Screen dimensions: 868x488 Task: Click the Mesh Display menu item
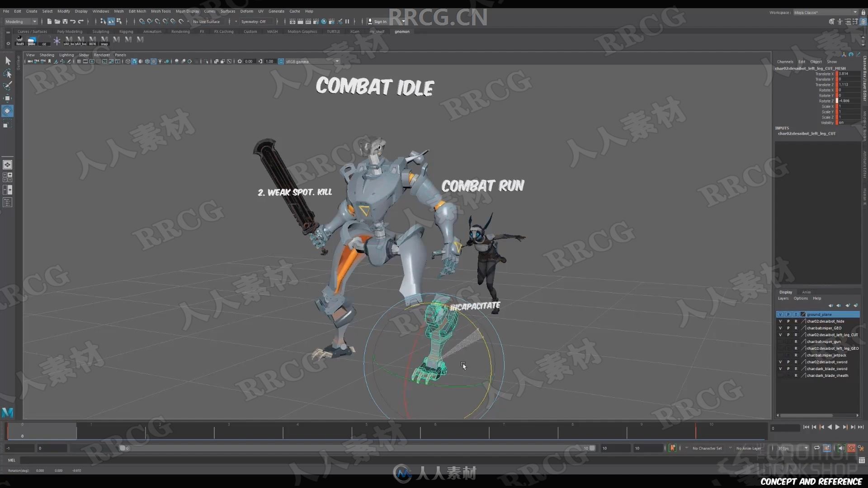(187, 11)
